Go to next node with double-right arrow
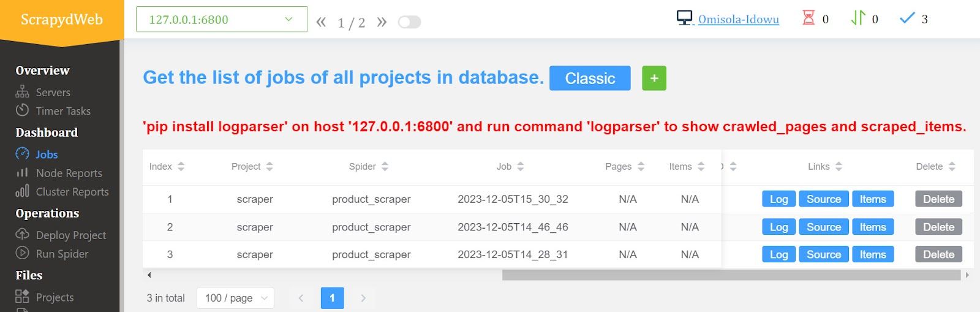The image size is (980, 312). tap(382, 22)
